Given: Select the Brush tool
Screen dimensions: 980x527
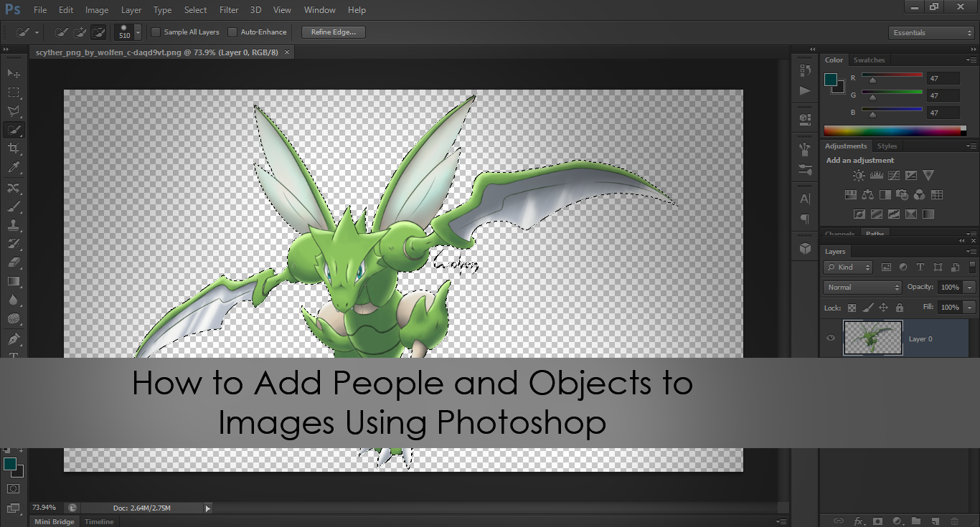Looking at the screenshot, I should [14, 206].
